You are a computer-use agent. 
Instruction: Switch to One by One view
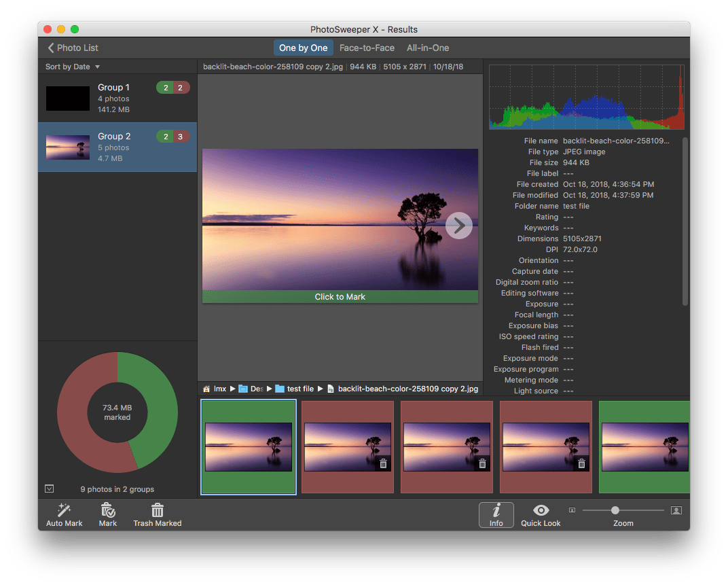click(303, 48)
